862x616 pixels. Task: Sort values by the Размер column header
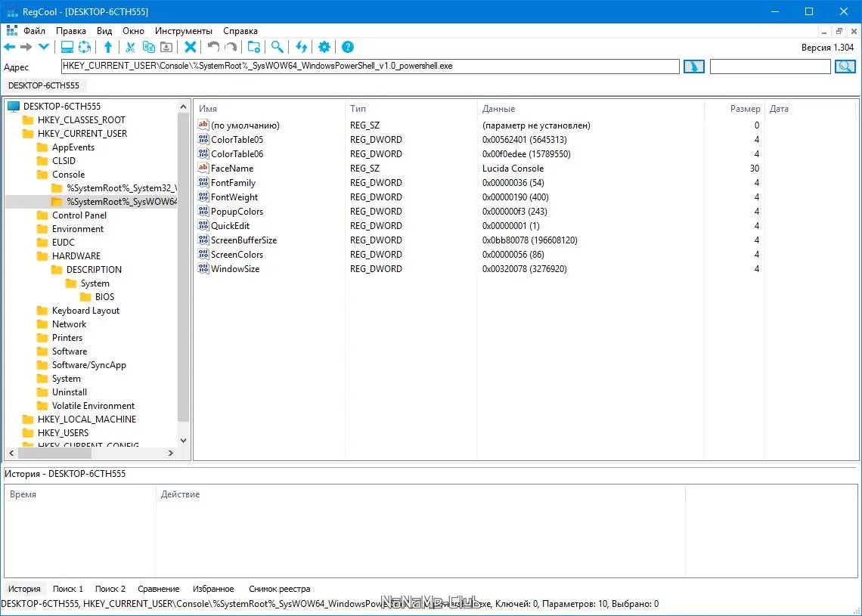pyautogui.click(x=734, y=109)
